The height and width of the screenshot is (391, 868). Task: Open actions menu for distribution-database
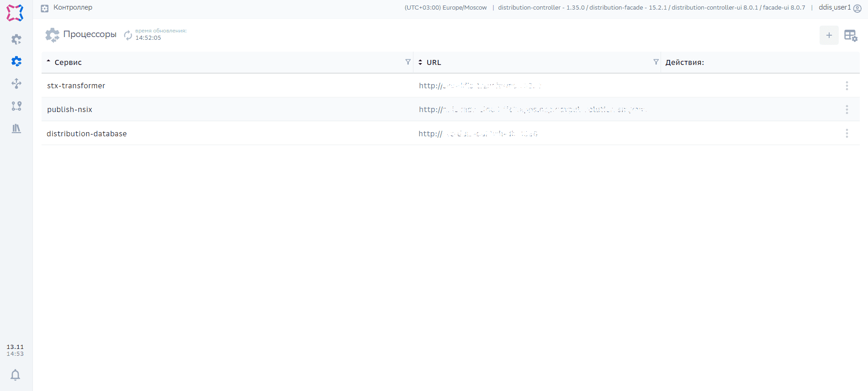(847, 133)
